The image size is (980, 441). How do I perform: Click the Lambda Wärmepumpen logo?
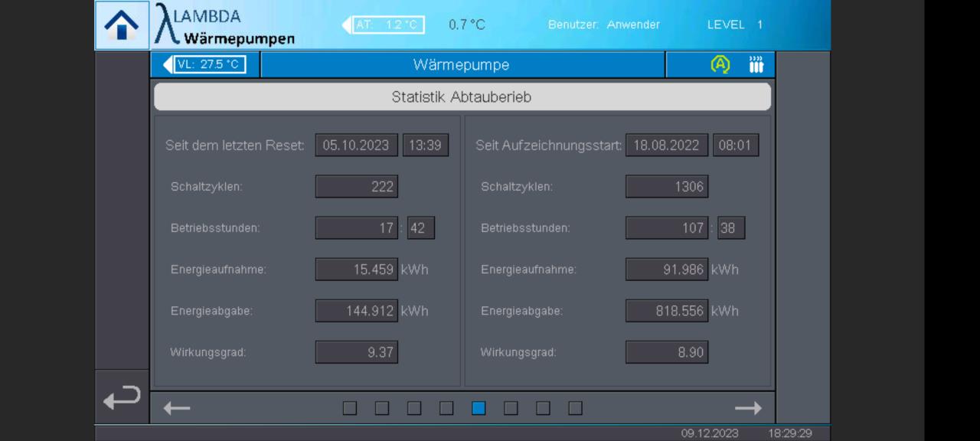click(x=224, y=25)
